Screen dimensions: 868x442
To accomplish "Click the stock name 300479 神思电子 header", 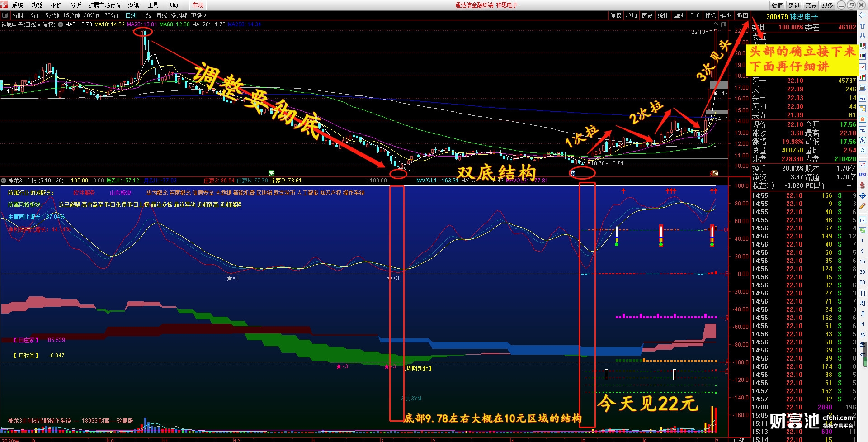I will click(792, 17).
